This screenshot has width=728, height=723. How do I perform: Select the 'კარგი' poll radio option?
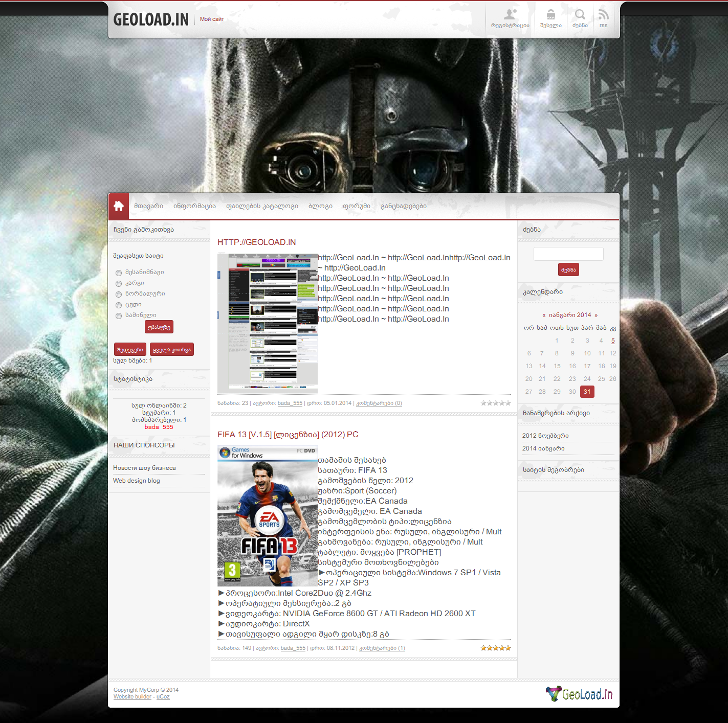pyautogui.click(x=119, y=284)
